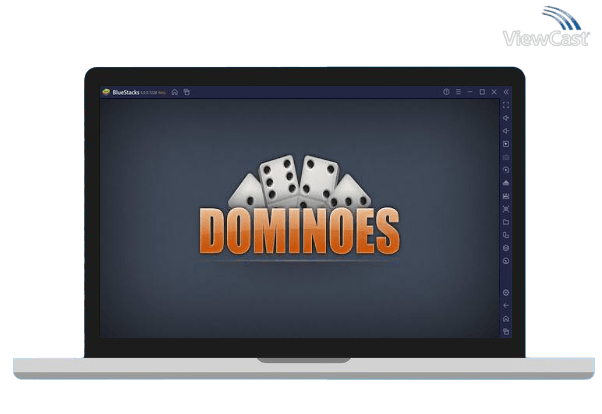
Task: Collapse the side toolbar with double chevron
Action: [506, 92]
